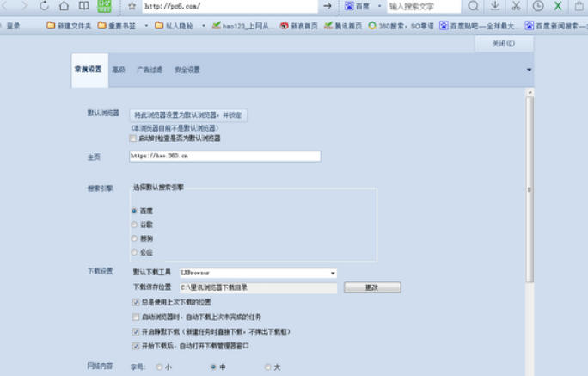588x376 pixels.
Task: Click download save location path field
Action: [x=258, y=287]
